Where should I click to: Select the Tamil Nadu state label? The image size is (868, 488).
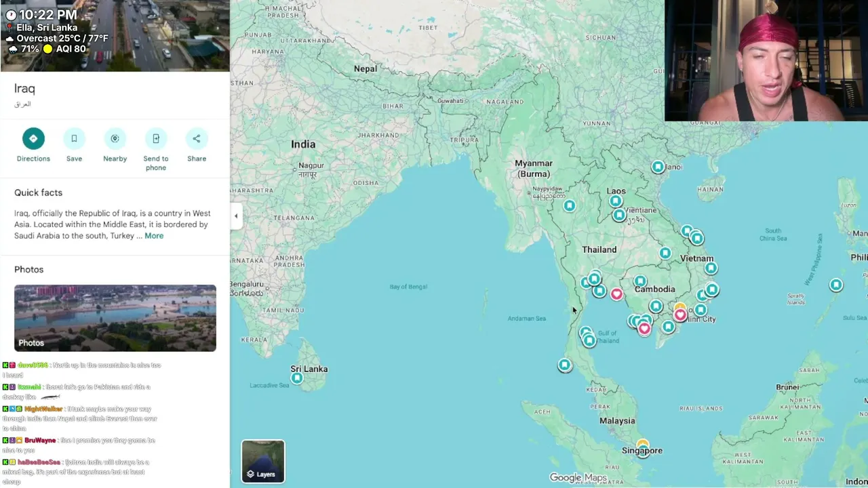pyautogui.click(x=283, y=310)
